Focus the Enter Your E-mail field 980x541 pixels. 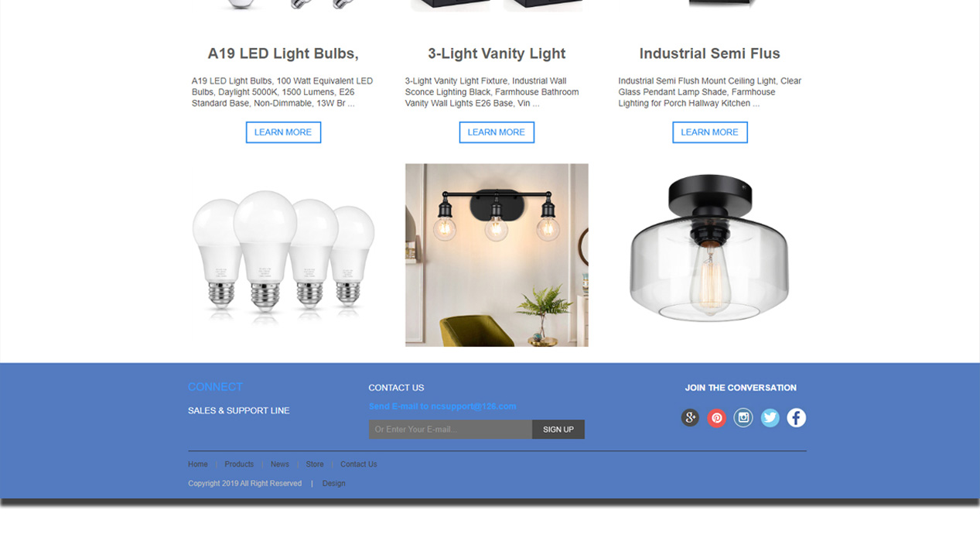[x=450, y=430]
